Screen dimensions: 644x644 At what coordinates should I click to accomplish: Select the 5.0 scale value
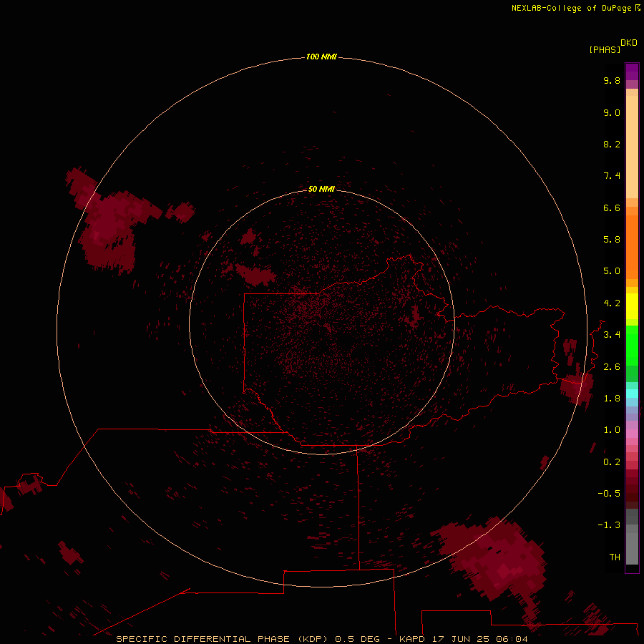(612, 271)
